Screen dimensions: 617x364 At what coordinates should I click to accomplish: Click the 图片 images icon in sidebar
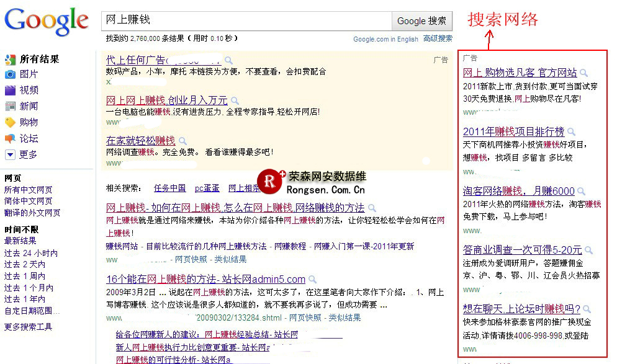(x=10, y=74)
